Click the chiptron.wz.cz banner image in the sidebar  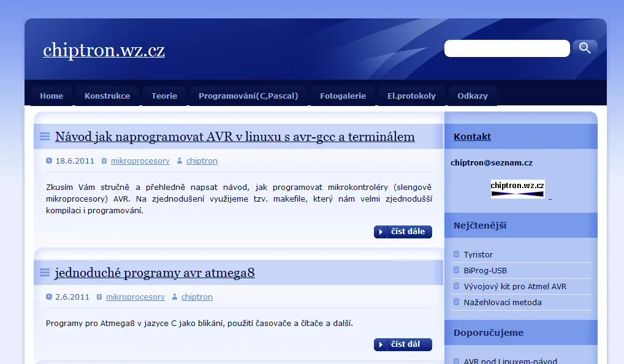tap(517, 188)
